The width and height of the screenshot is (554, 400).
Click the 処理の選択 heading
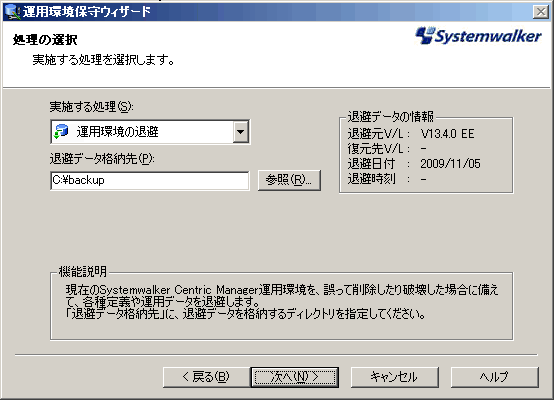[45, 40]
